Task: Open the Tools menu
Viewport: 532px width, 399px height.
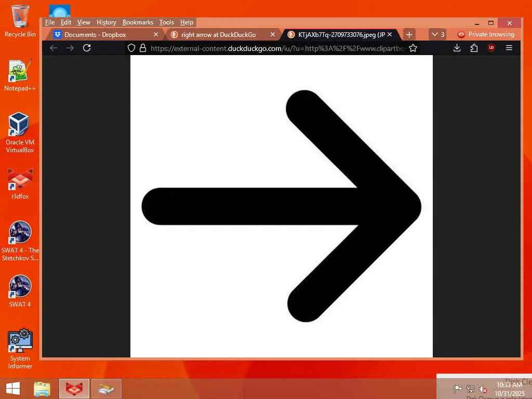Action: coord(167,22)
